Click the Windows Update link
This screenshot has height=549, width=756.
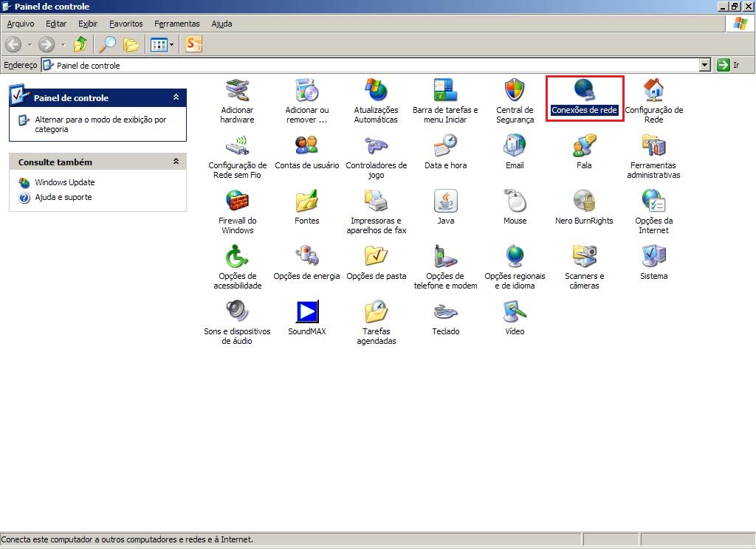64,182
